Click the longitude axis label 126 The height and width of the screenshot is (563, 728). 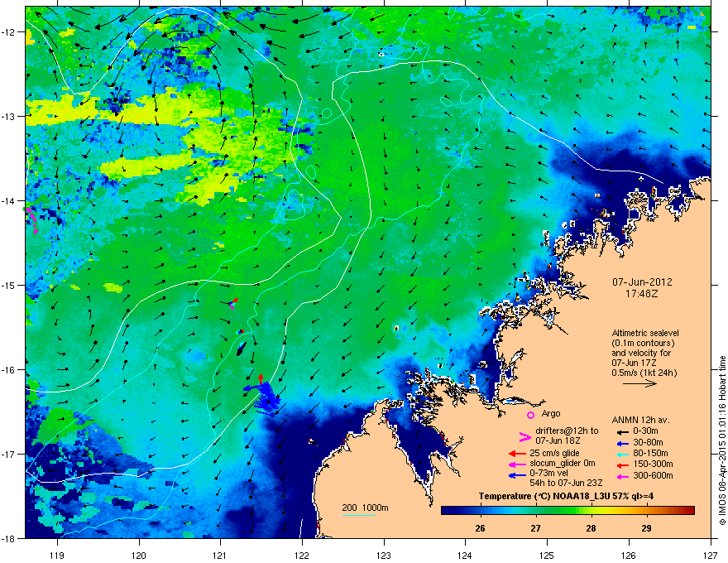coord(629,555)
